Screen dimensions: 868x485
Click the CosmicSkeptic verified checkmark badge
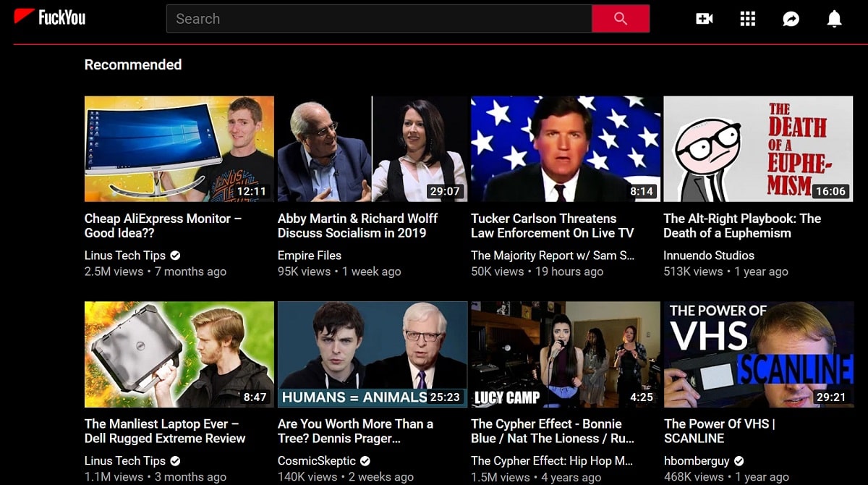(x=365, y=461)
